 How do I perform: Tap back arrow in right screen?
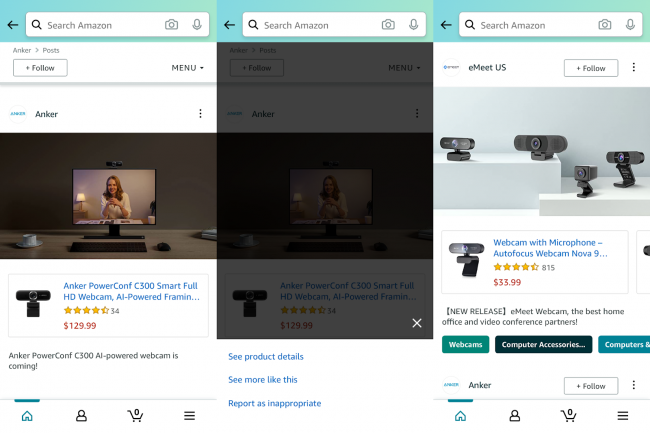tap(446, 25)
